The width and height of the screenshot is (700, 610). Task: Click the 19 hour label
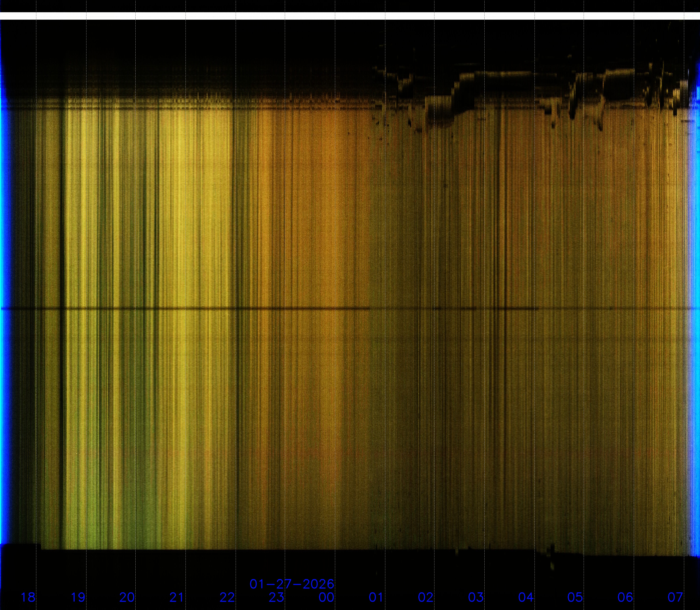[78, 597]
